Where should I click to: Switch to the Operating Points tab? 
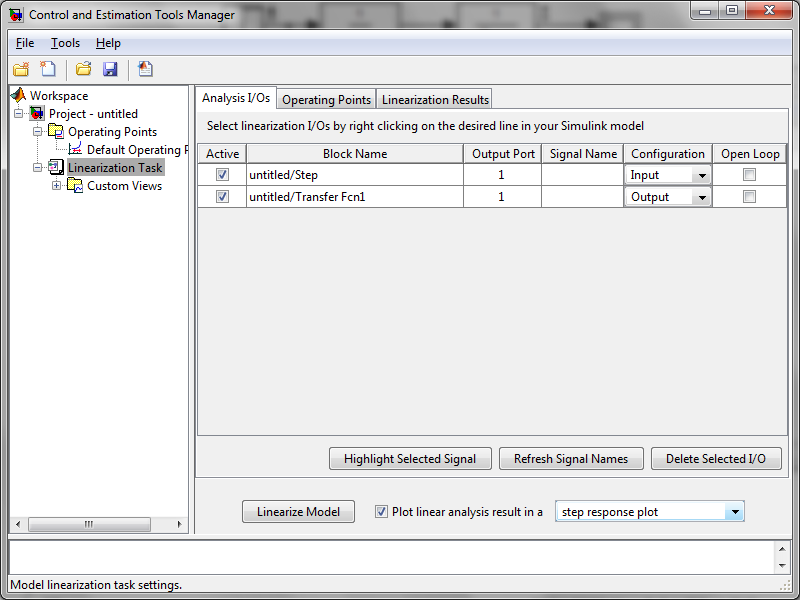click(327, 99)
